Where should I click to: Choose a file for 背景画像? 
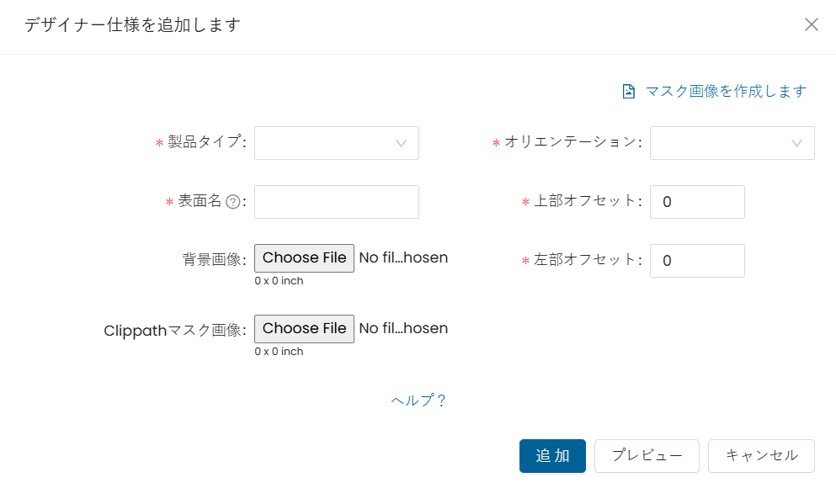click(x=304, y=258)
